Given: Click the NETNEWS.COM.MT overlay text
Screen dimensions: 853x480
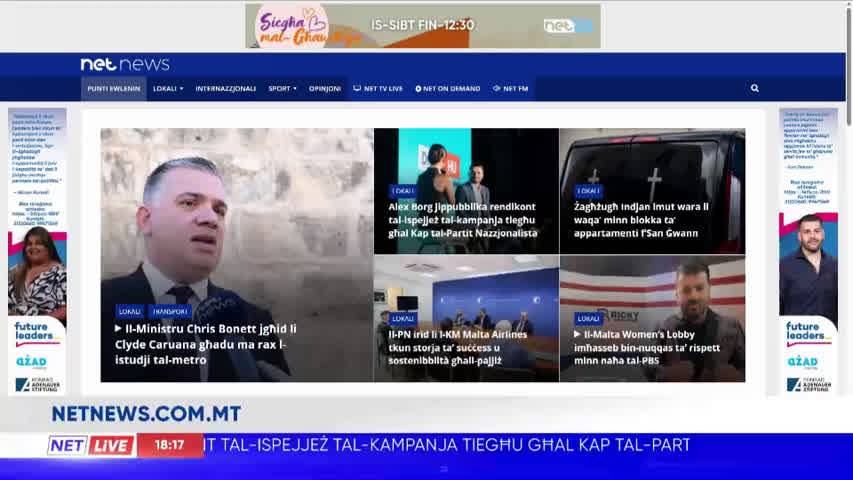Looking at the screenshot, I should point(146,414).
